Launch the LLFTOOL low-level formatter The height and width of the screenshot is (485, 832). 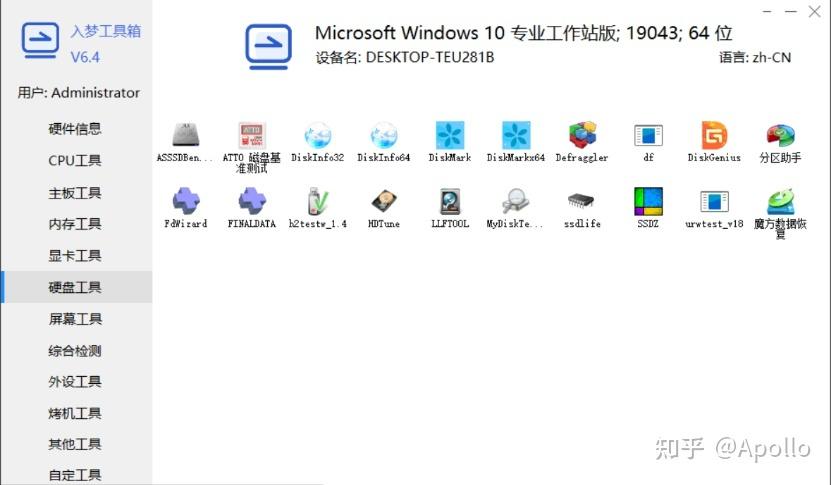450,203
